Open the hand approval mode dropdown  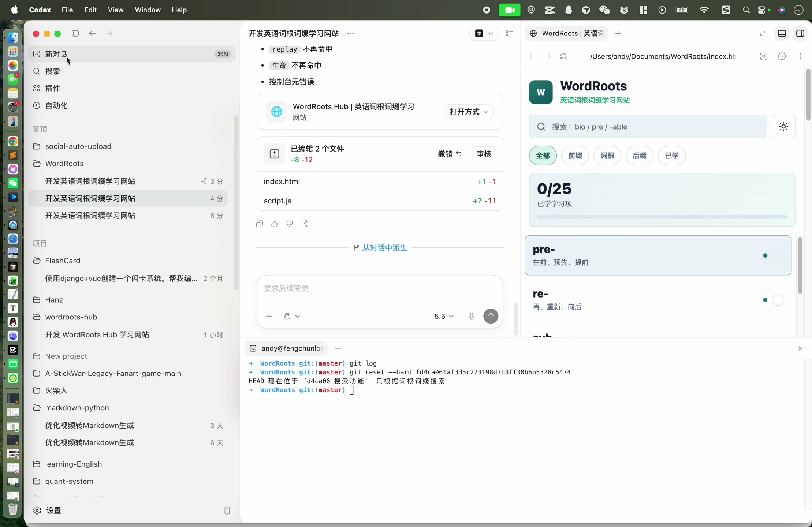pos(292,316)
